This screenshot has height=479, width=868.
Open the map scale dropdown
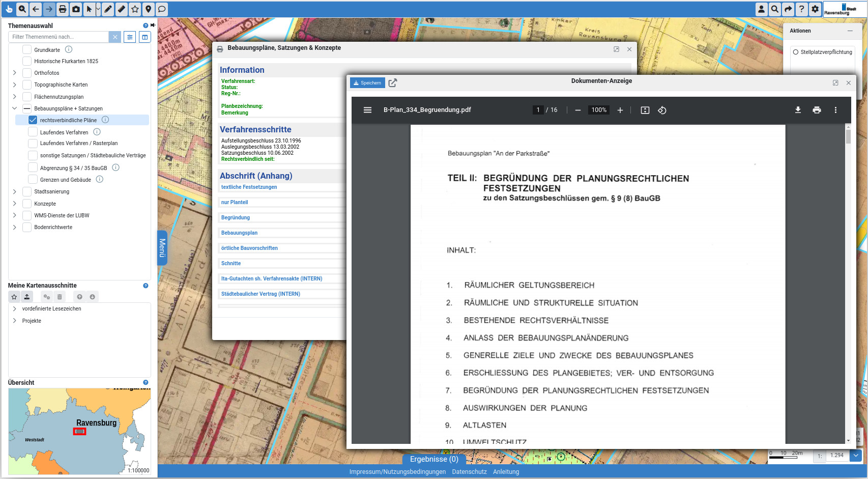pos(856,456)
